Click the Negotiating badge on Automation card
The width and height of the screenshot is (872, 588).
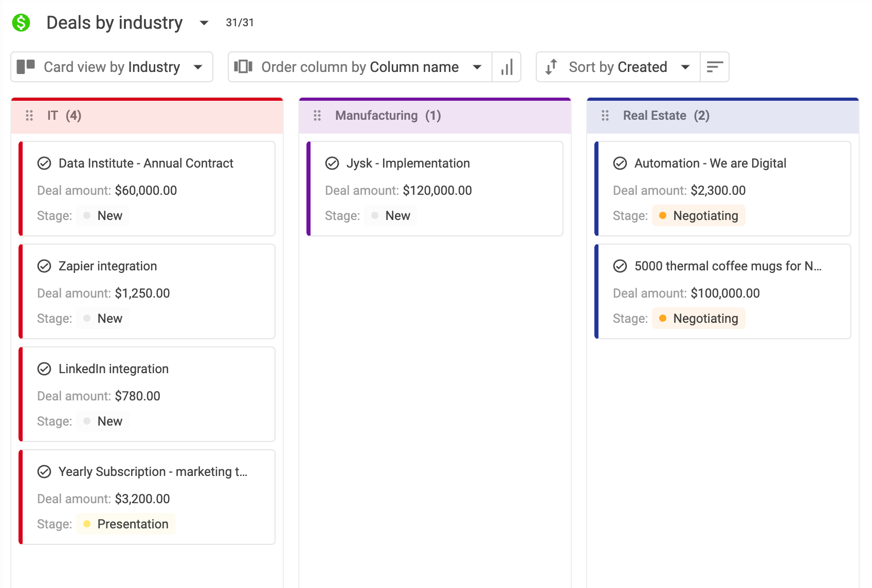coord(699,216)
